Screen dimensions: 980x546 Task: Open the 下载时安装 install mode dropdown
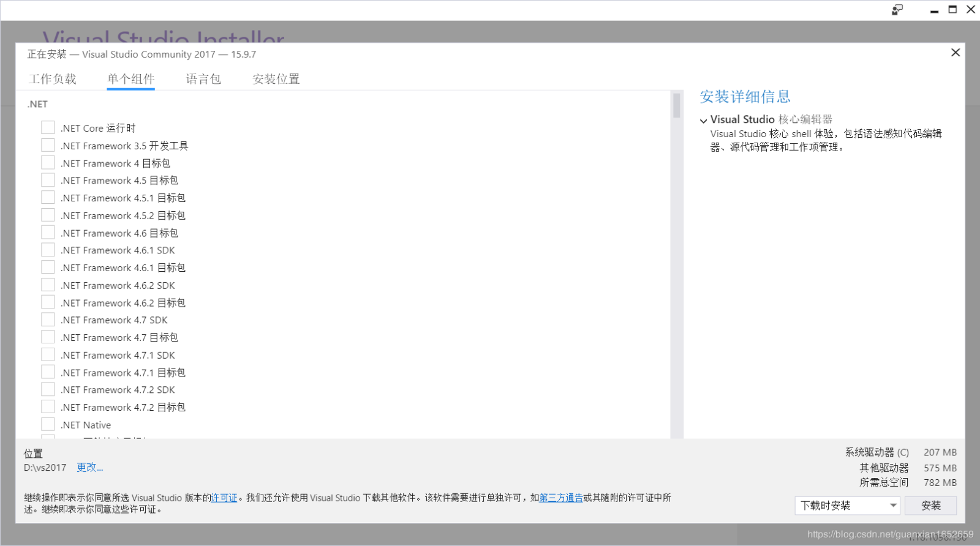click(x=847, y=506)
